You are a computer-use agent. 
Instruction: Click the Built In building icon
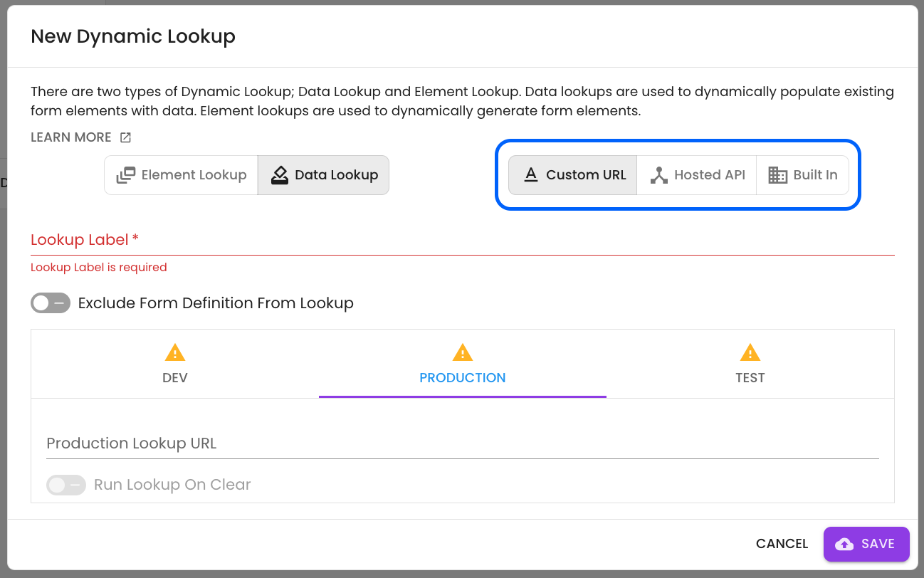tap(778, 175)
